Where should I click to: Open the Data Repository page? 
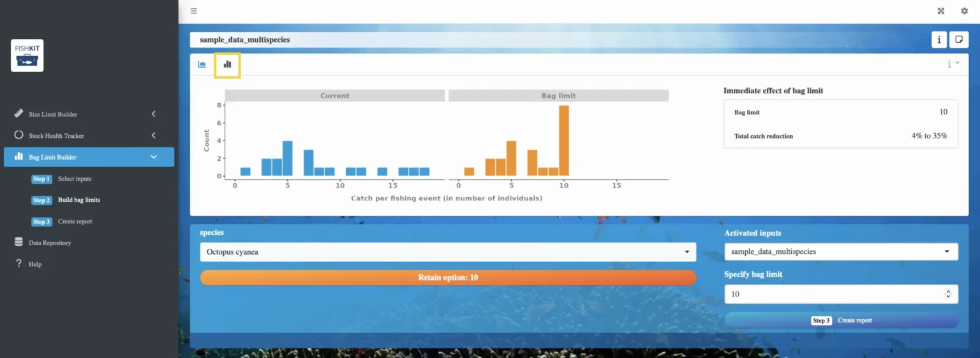click(x=50, y=242)
